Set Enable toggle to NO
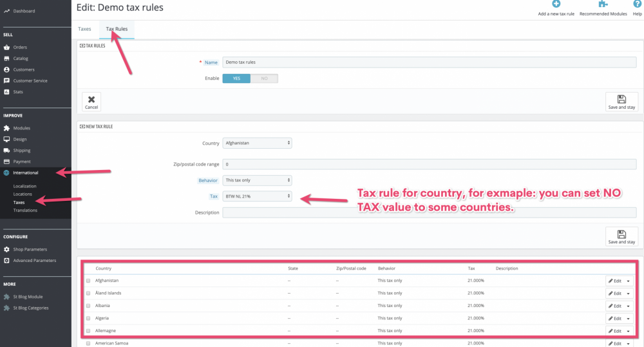 point(264,79)
